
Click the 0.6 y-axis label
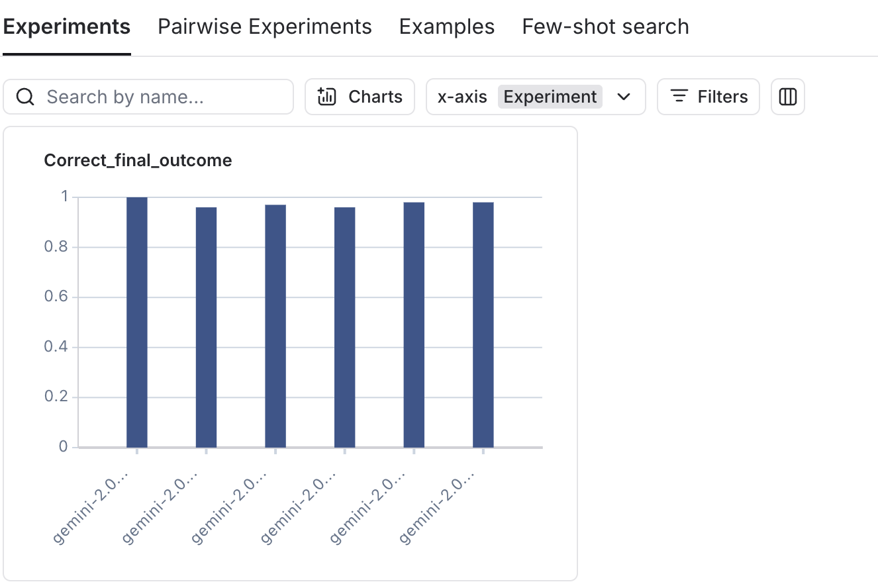[56, 297]
